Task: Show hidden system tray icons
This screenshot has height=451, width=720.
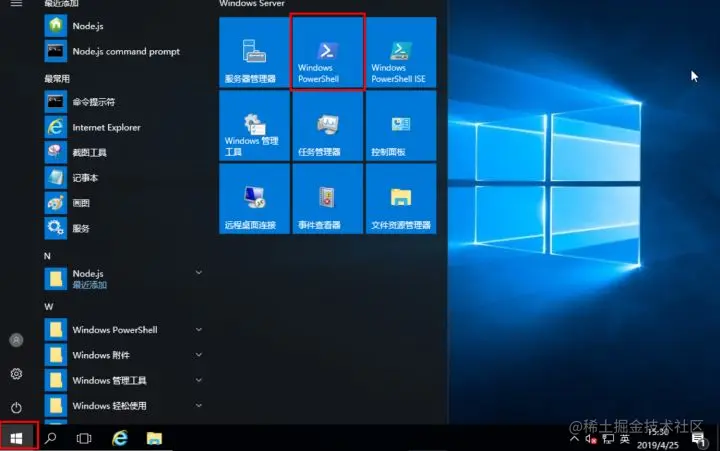Action: tap(574, 439)
